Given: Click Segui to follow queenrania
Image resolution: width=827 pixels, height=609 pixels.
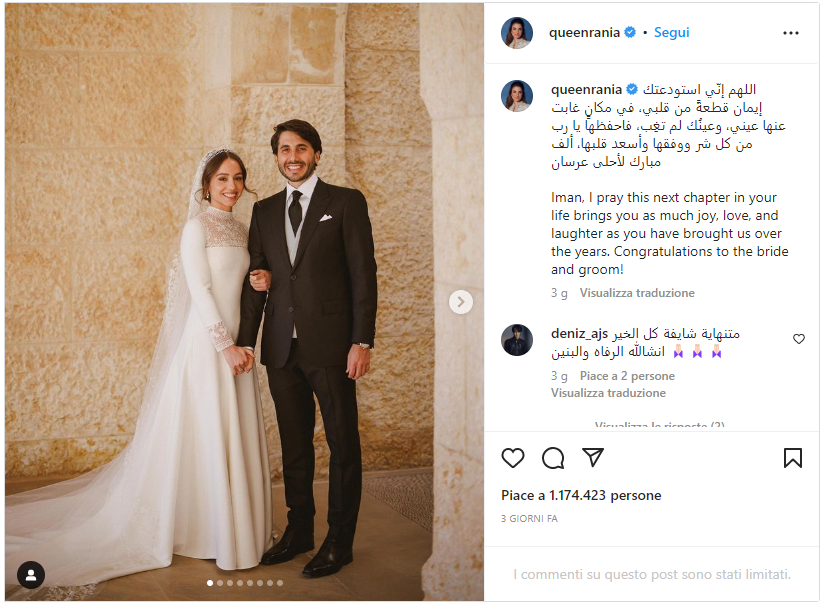Looking at the screenshot, I should pyautogui.click(x=671, y=33).
